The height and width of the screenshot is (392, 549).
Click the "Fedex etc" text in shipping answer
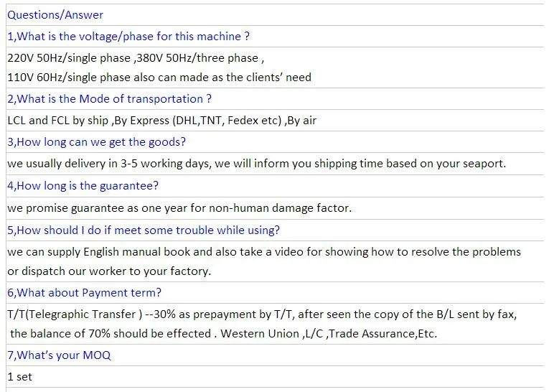point(254,120)
